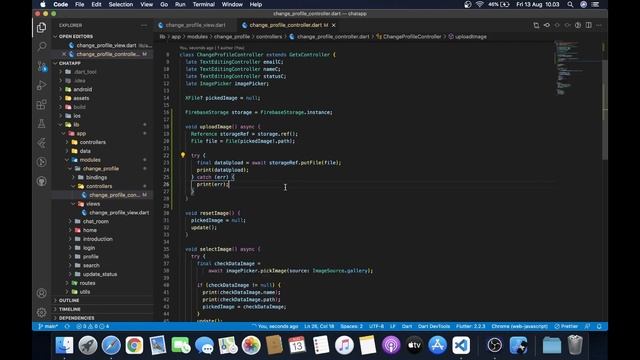The image size is (640, 360).
Task: Expand the DEPENDENCIES section
Action: tap(102, 318)
